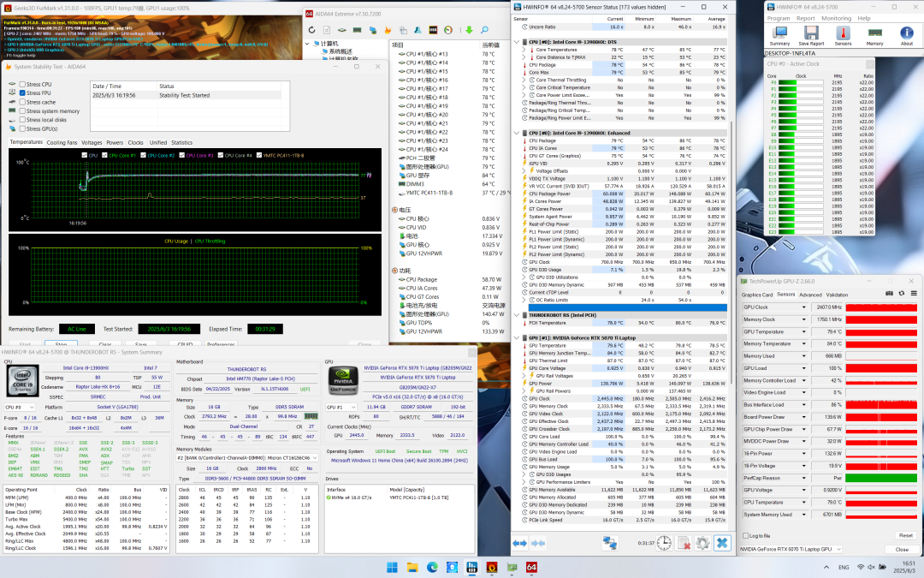This screenshot has width=924, height=578.
Task: Enable the Stress local disks checkbox
Action: [x=22, y=120]
